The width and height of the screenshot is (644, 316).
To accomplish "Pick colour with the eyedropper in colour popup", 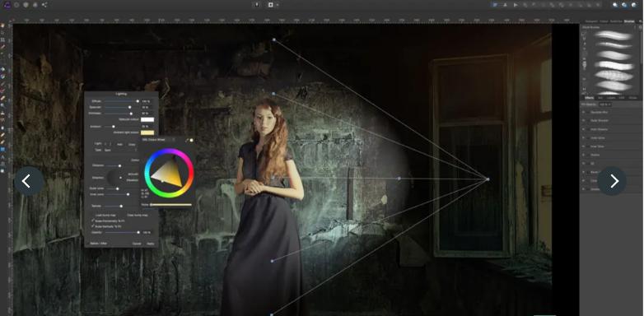I will tap(187, 140).
